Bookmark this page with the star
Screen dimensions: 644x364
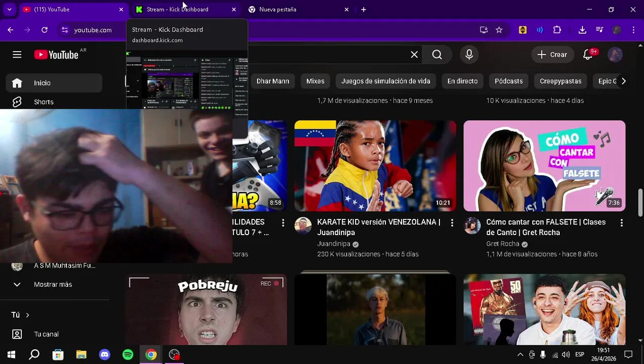coord(499,30)
